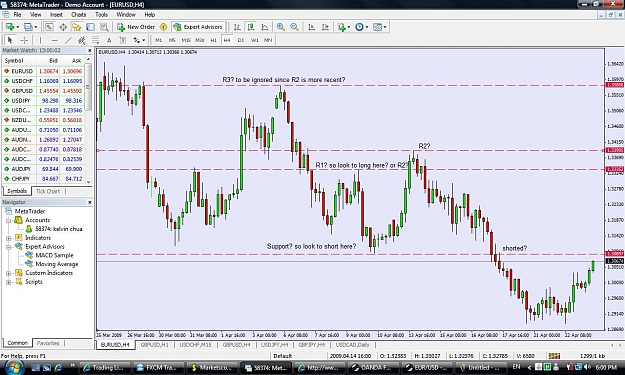The width and height of the screenshot is (625, 375).
Task: Select MACD Sample expert advisor
Action: click(x=54, y=255)
